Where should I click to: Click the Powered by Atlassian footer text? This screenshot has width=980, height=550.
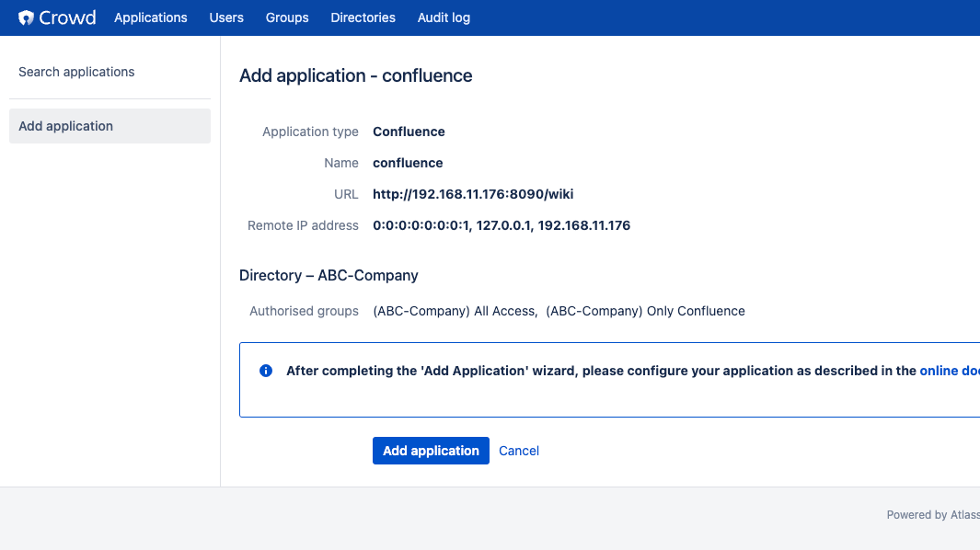coord(933,514)
